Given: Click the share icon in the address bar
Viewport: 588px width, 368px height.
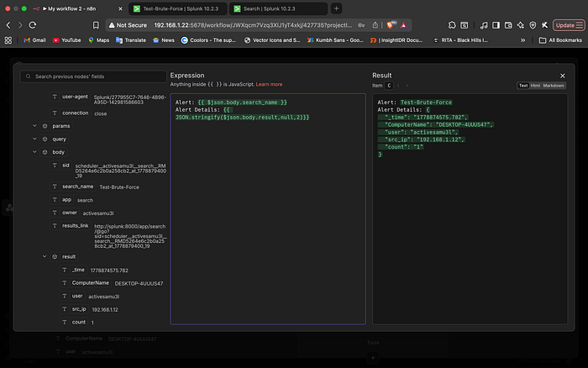Looking at the screenshot, I should click(375, 25).
